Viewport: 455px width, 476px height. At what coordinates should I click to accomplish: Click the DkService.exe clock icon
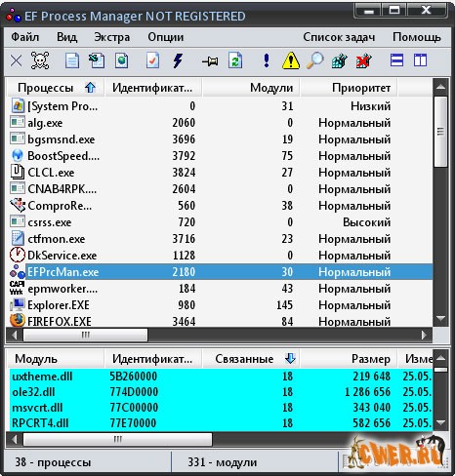click(18, 255)
